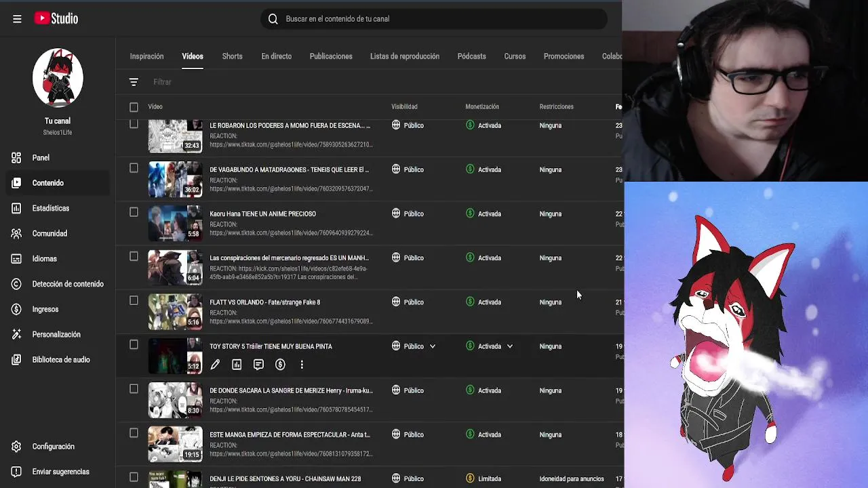Click the Estadísticas chart icon
This screenshot has width=868, height=488.
tap(16, 208)
